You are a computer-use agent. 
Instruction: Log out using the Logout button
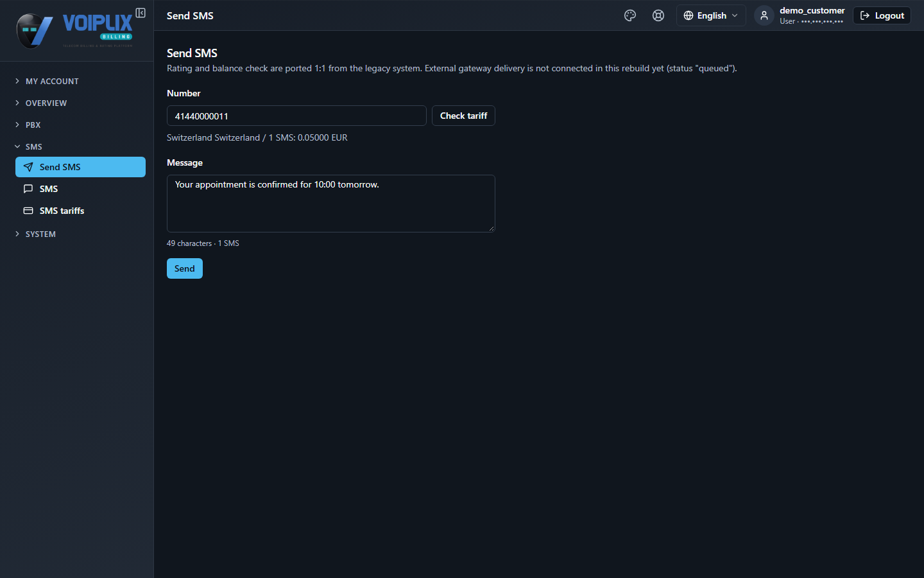(882, 15)
